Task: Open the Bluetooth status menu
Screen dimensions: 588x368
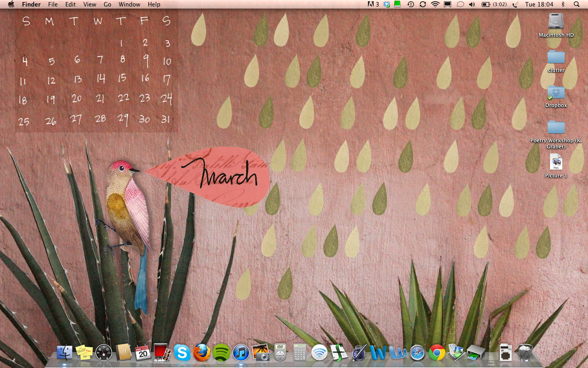Action: (x=563, y=4)
